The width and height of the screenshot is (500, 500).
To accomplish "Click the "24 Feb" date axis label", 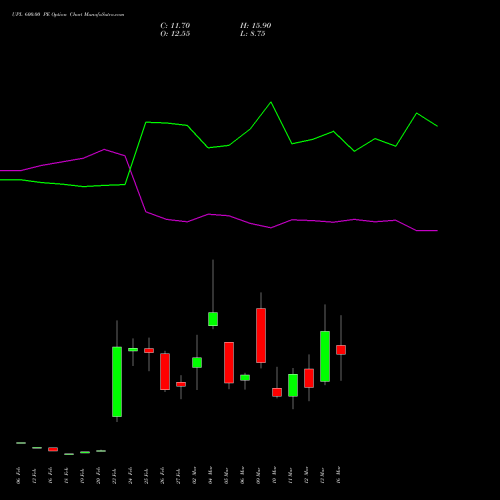I will pos(130,475).
